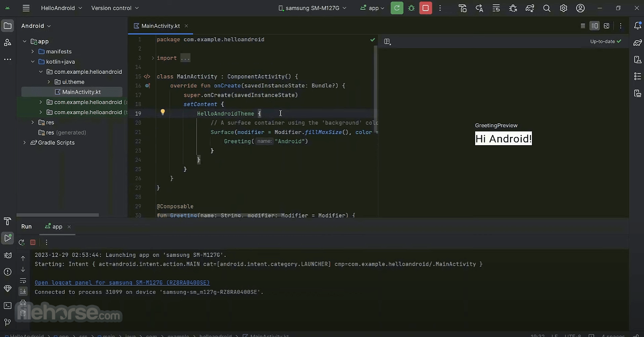Open the account profile icon
644x337 pixels.
[x=580, y=8]
